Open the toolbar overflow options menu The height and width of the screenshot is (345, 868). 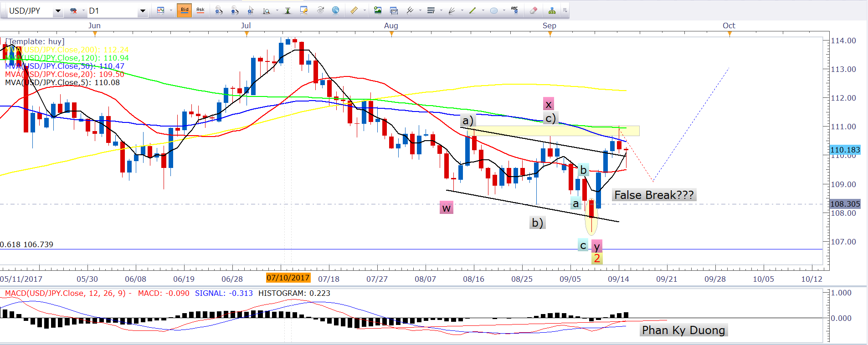565,10
